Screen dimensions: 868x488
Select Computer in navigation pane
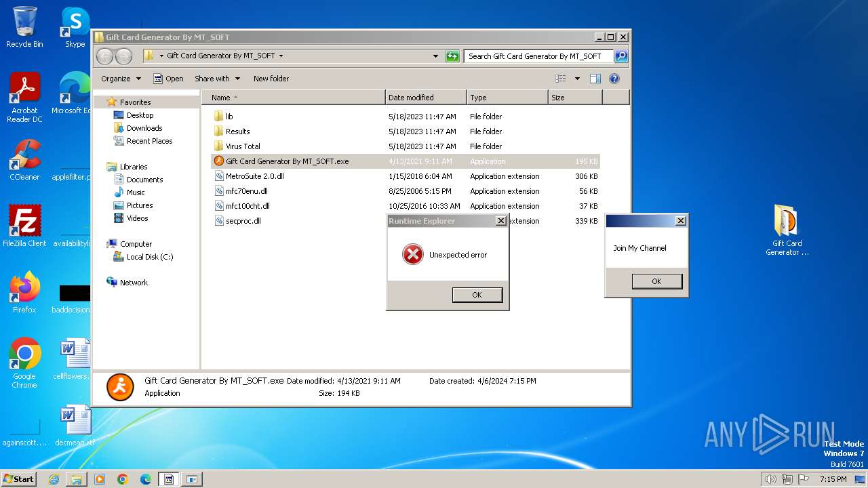point(136,244)
